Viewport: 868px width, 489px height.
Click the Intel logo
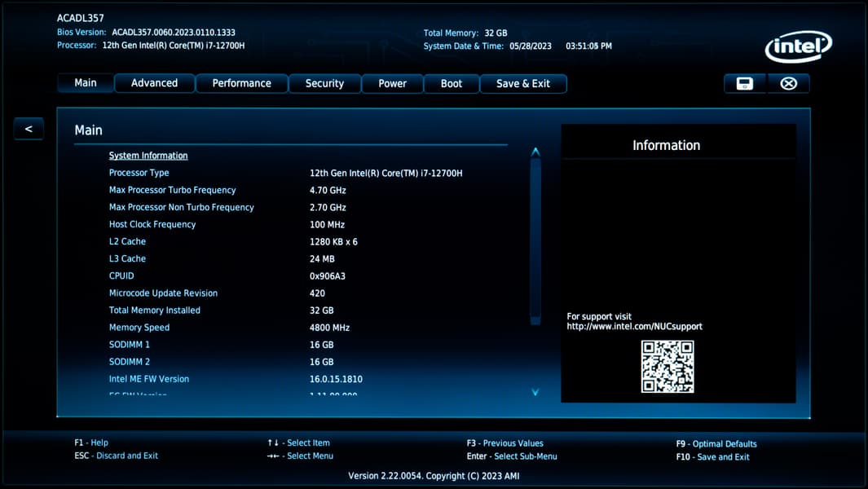click(x=798, y=46)
